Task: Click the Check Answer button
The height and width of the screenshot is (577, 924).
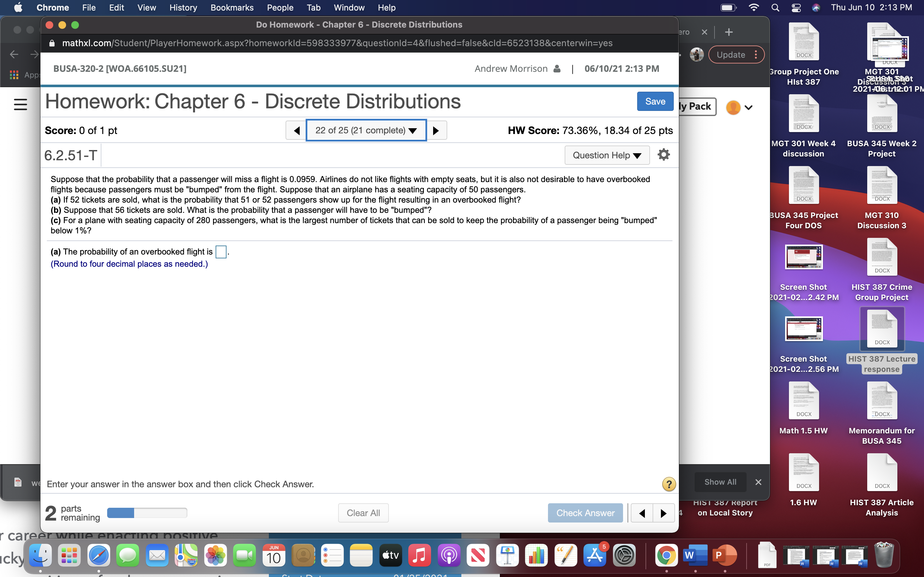Action: pos(585,513)
